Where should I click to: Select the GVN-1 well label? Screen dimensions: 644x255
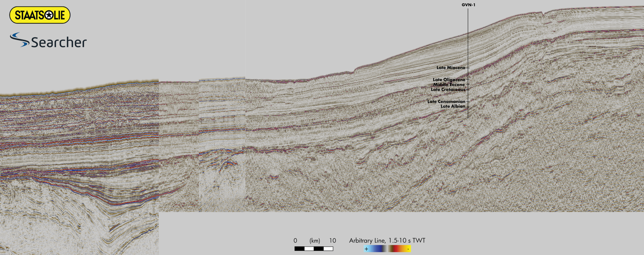pos(468,5)
